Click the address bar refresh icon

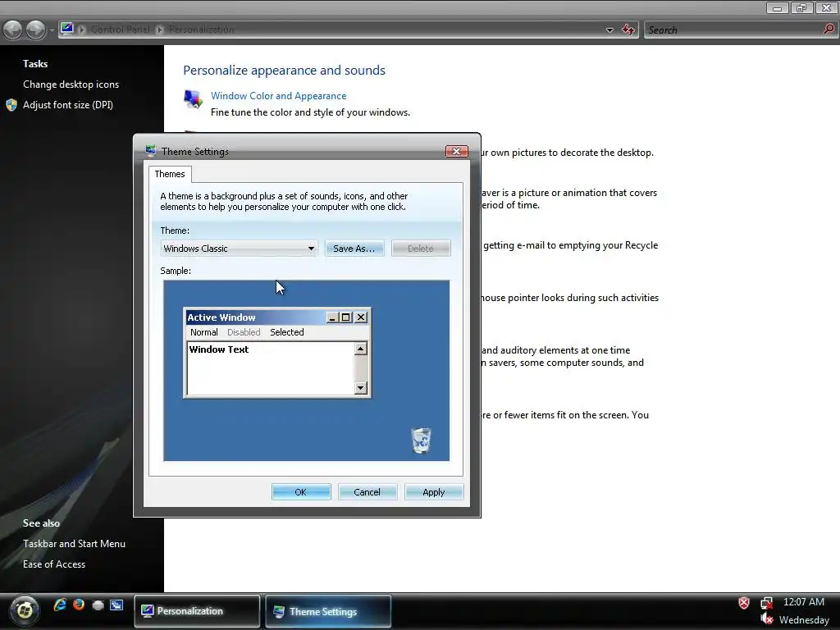click(628, 30)
